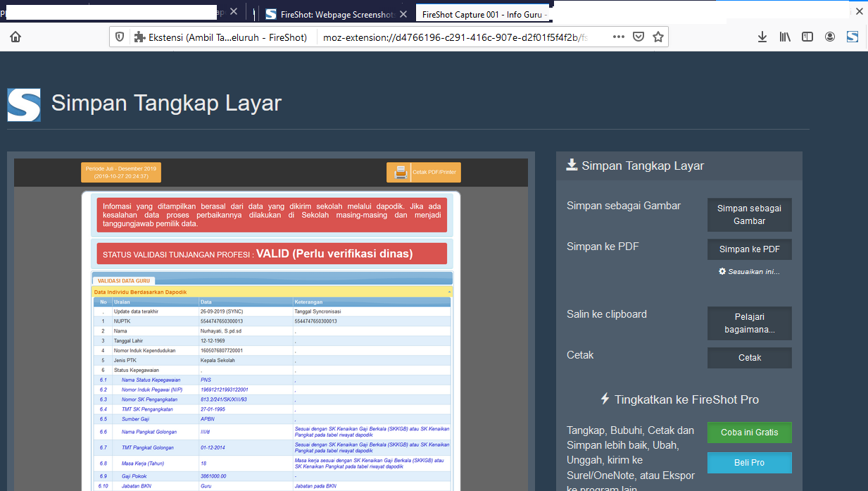The width and height of the screenshot is (868, 491).
Task: Open the Library icon in the toolbar
Action: 785,36
